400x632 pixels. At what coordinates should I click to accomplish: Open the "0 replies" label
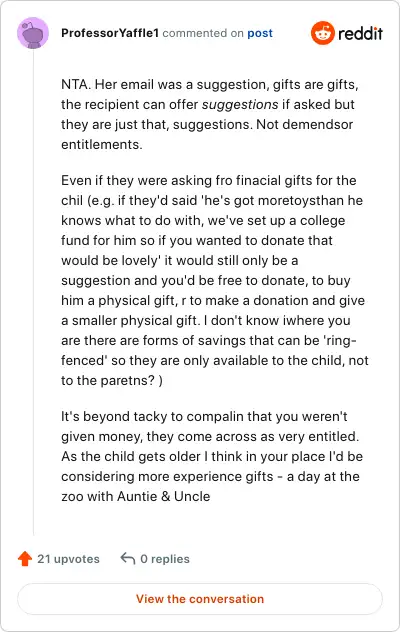coord(165,559)
